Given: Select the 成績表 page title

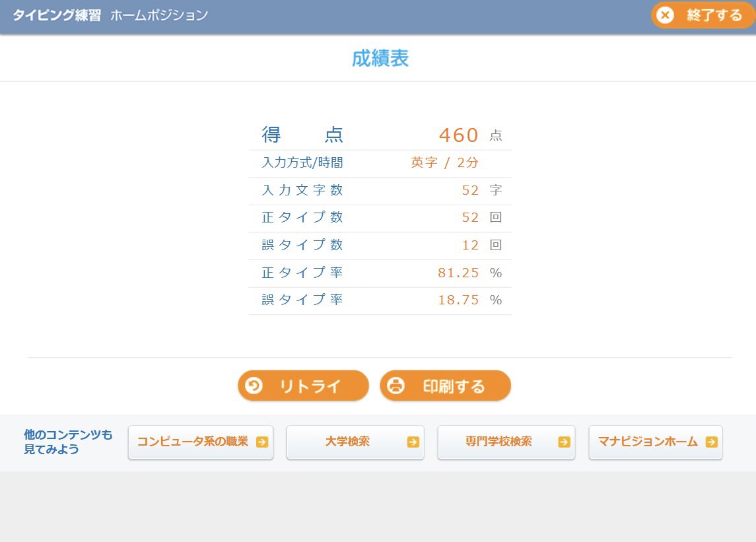Looking at the screenshot, I should tap(380, 58).
